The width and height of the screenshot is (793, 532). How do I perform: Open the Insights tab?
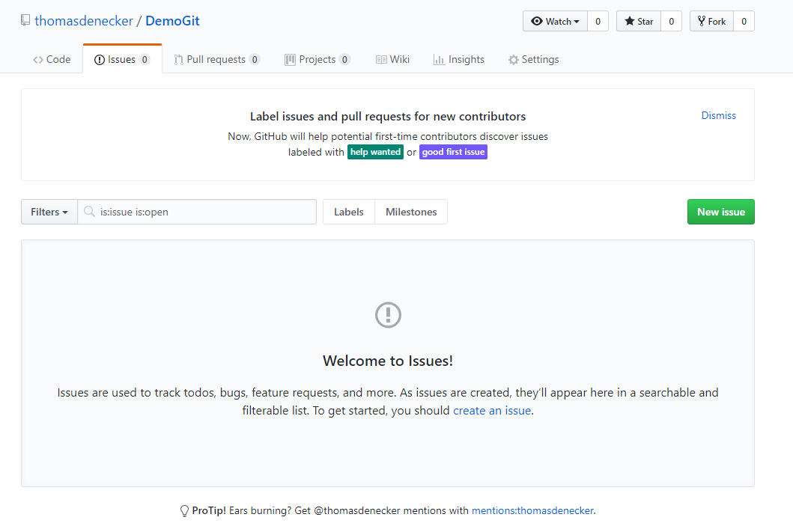459,60
